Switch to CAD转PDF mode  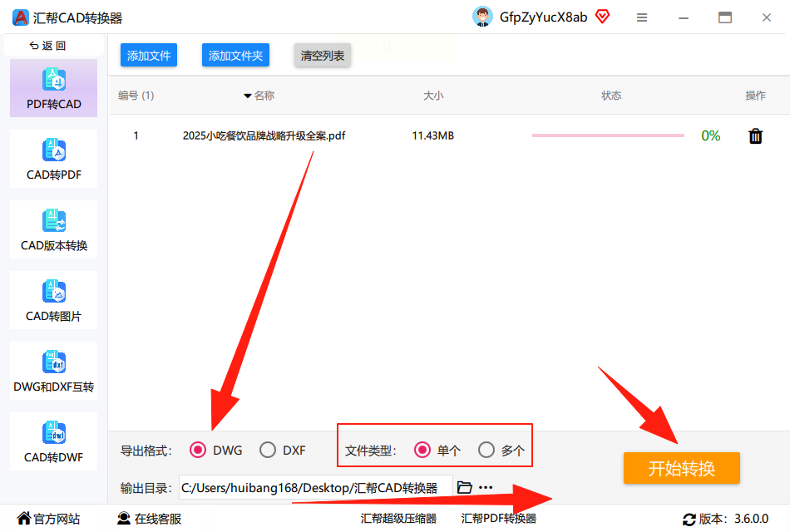tap(53, 159)
